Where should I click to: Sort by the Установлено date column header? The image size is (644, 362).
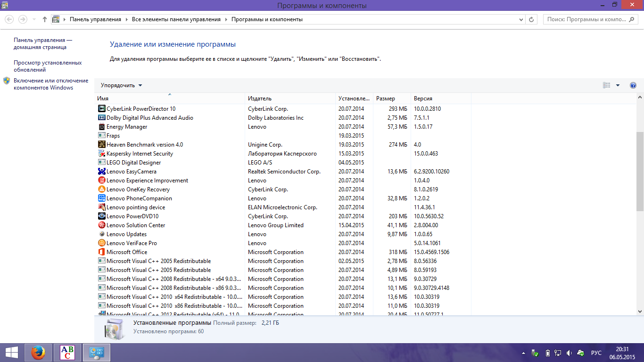click(354, 99)
